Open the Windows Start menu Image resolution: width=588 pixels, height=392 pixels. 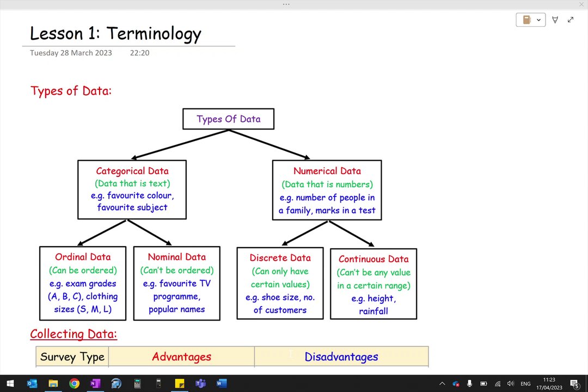(10, 383)
